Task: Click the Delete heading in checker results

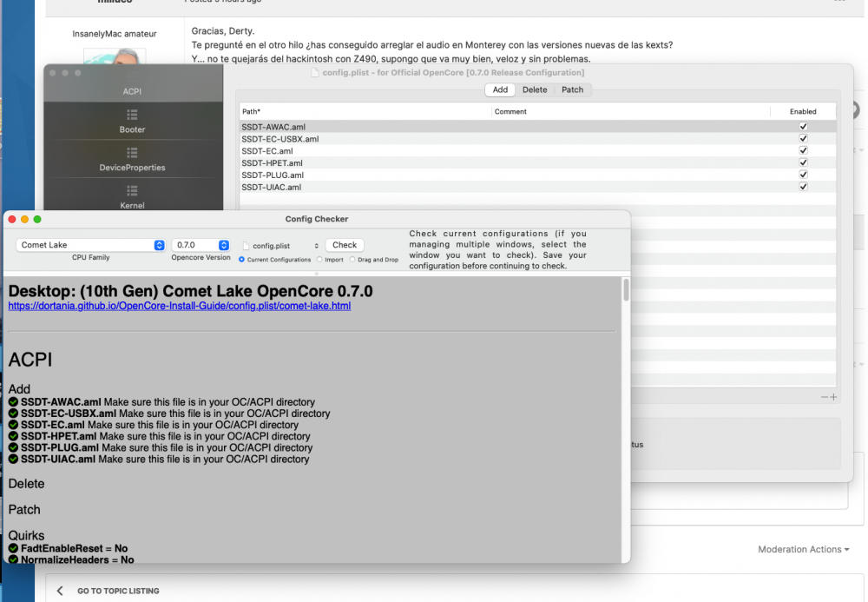Action: tap(26, 484)
